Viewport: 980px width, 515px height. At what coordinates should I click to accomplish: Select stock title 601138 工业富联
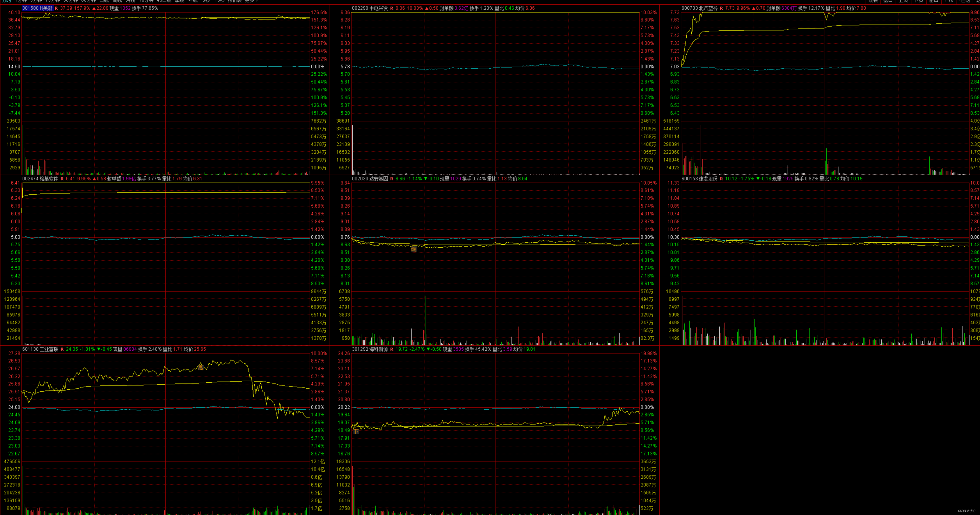(40, 349)
